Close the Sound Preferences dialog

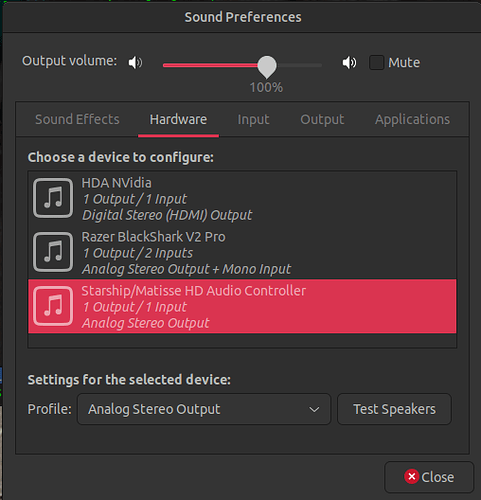(429, 477)
